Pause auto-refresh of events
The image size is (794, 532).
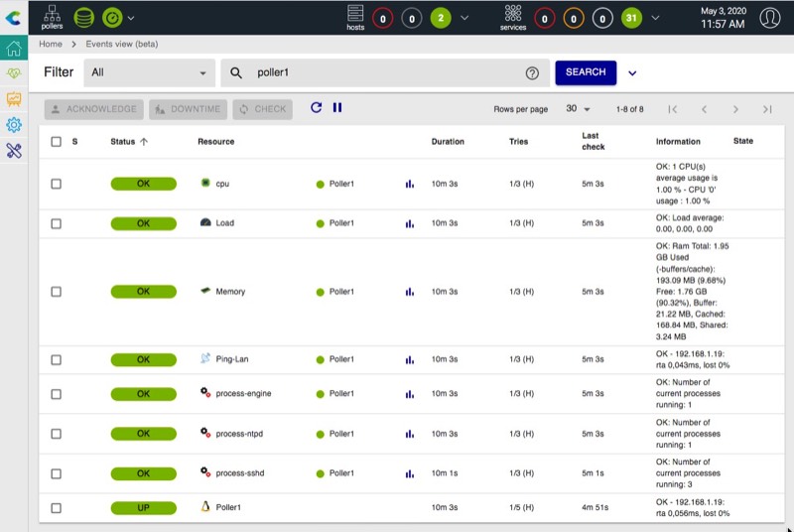337,108
